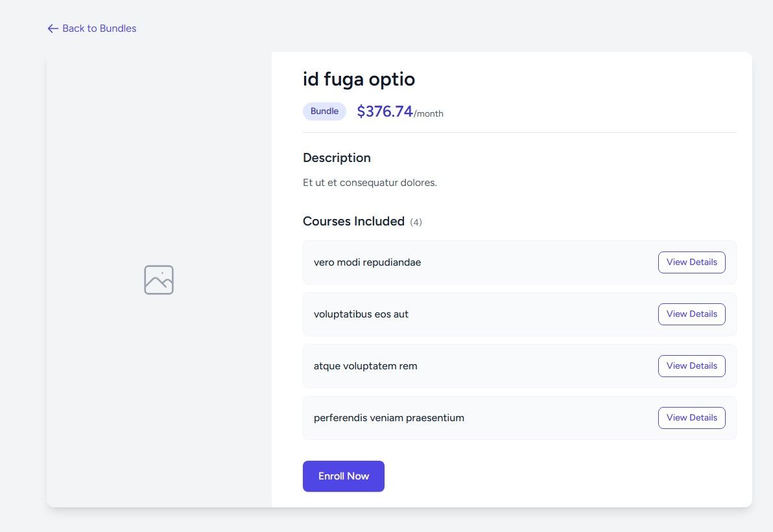Image resolution: width=773 pixels, height=532 pixels.
Task: Select the "vero modi repudiandae" course name
Action: point(367,262)
